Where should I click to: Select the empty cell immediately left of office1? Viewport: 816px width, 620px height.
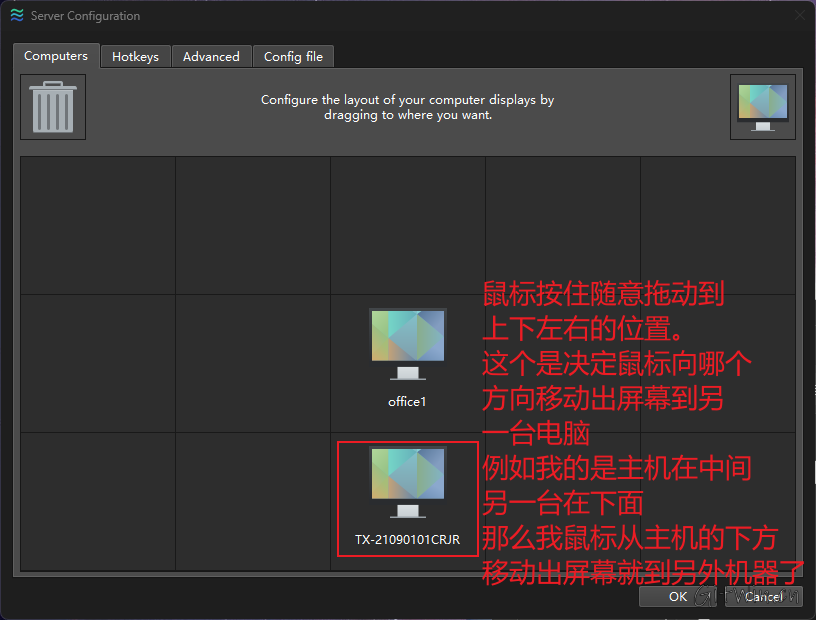point(253,363)
